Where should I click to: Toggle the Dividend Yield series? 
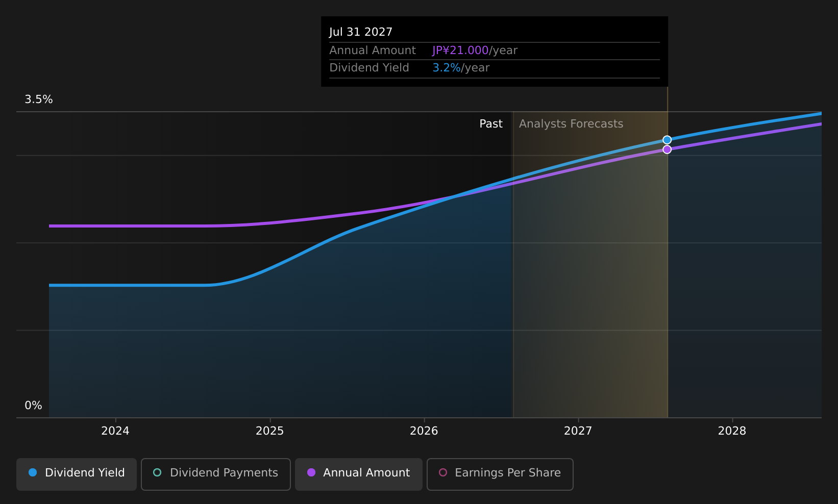(x=77, y=474)
